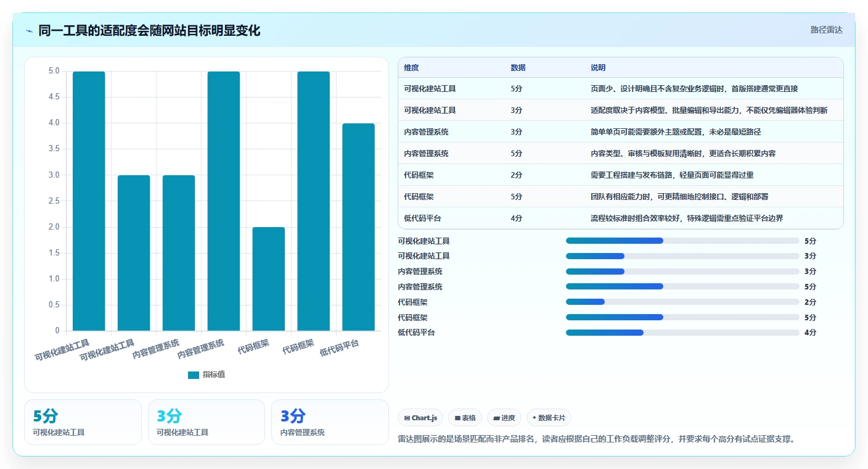868x469 pixels.
Task: Click the 内容管理系统 bar with value 5
Action: pos(223,201)
